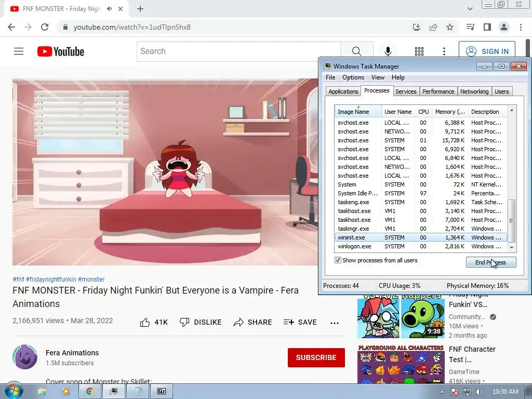Open the video more actions ellipsis
The image size is (532, 399).
pyautogui.click(x=335, y=323)
